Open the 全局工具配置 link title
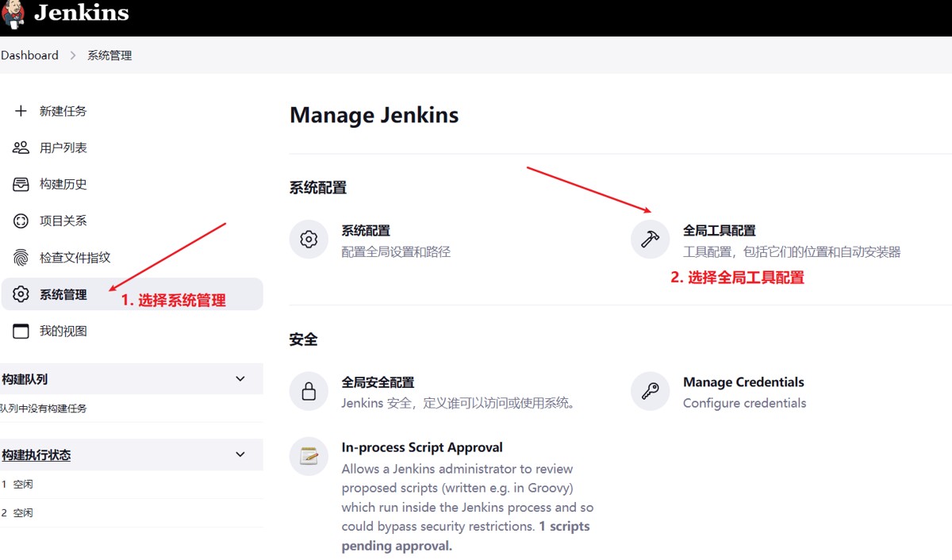The width and height of the screenshot is (952, 560). [720, 231]
